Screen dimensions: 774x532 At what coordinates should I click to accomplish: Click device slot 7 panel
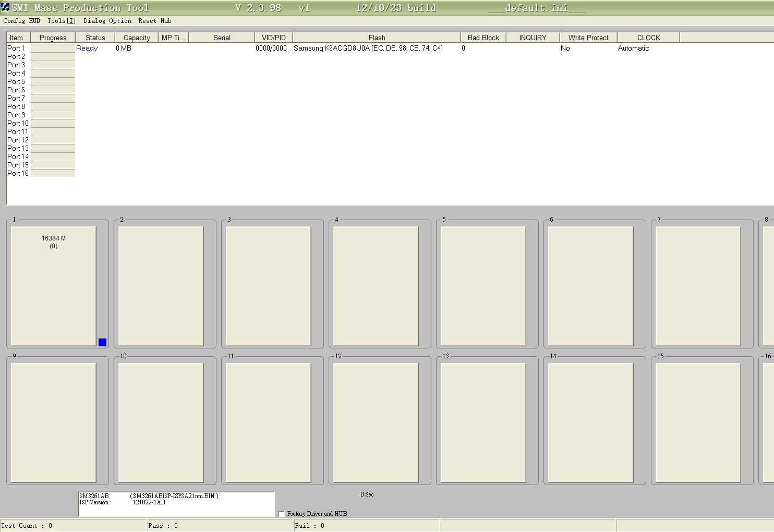(x=698, y=286)
